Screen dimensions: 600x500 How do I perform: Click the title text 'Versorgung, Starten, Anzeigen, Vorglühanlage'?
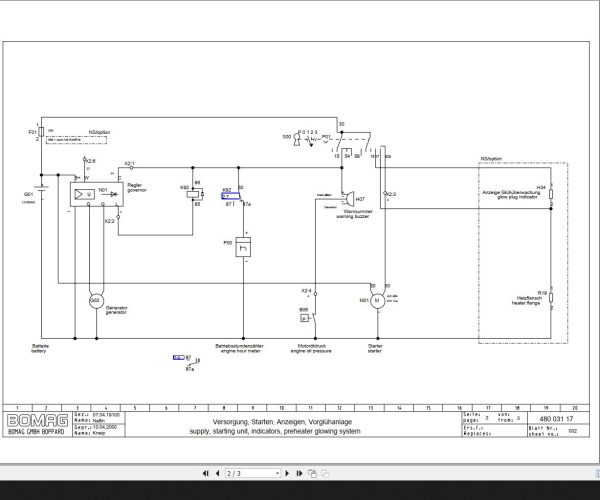point(282,422)
